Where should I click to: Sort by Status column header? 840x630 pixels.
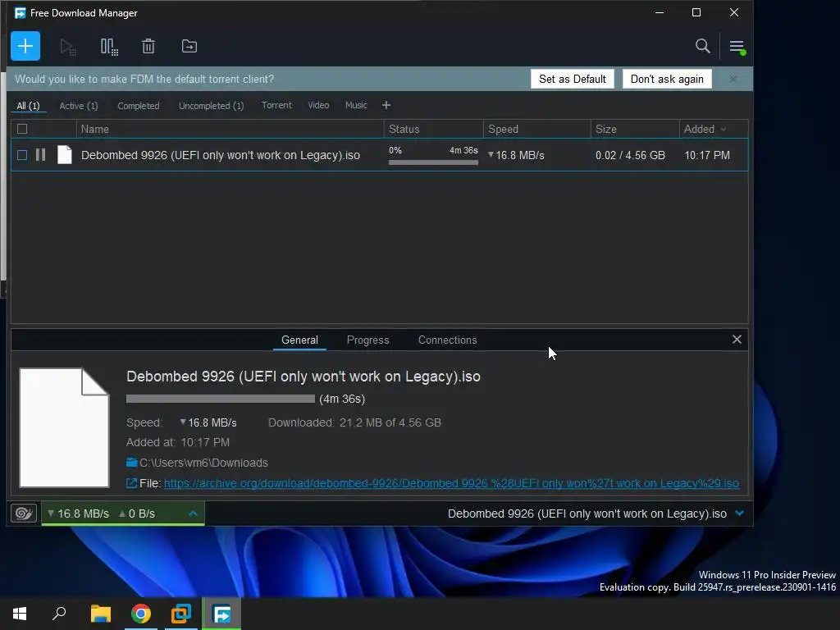pyautogui.click(x=404, y=129)
